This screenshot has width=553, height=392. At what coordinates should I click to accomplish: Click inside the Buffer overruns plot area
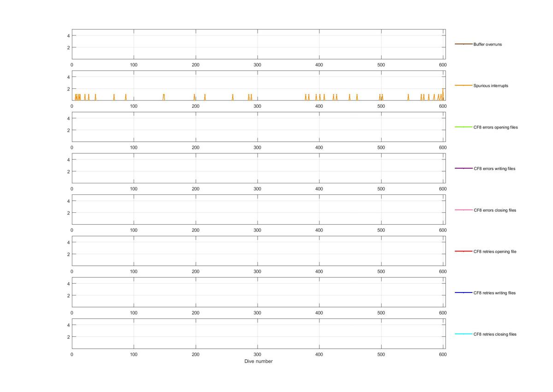(259, 44)
